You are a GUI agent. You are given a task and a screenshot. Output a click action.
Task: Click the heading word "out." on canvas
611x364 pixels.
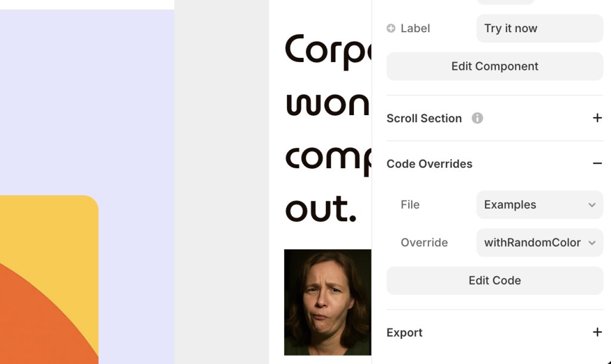(320, 209)
